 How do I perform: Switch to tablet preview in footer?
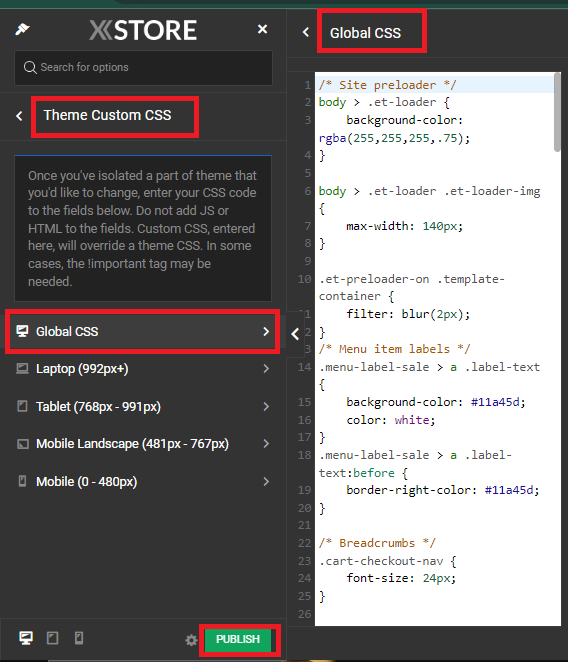point(52,638)
